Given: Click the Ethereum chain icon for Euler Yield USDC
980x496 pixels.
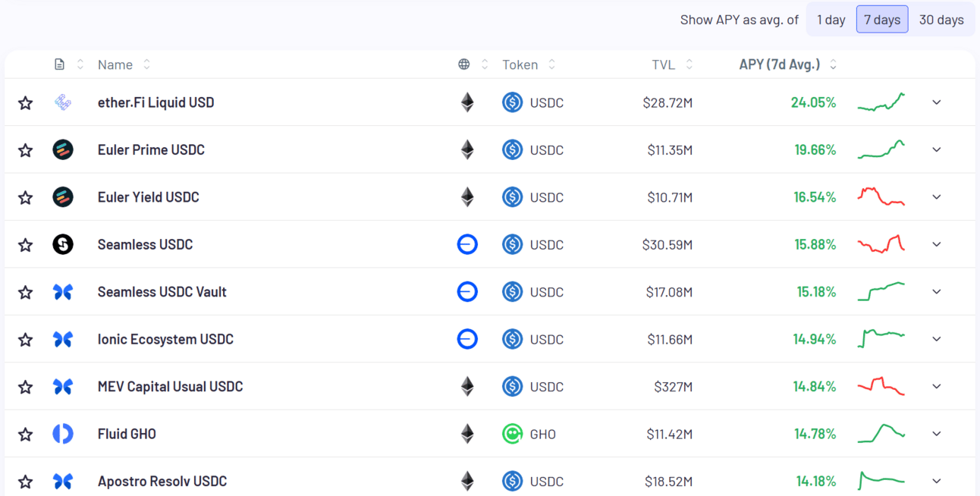Looking at the screenshot, I should (467, 197).
